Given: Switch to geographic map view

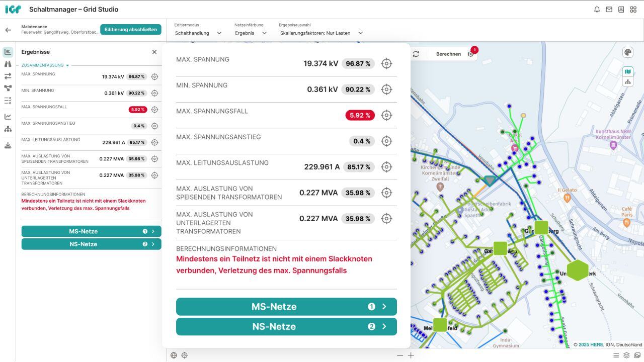Looking at the screenshot, I should pyautogui.click(x=627, y=72).
